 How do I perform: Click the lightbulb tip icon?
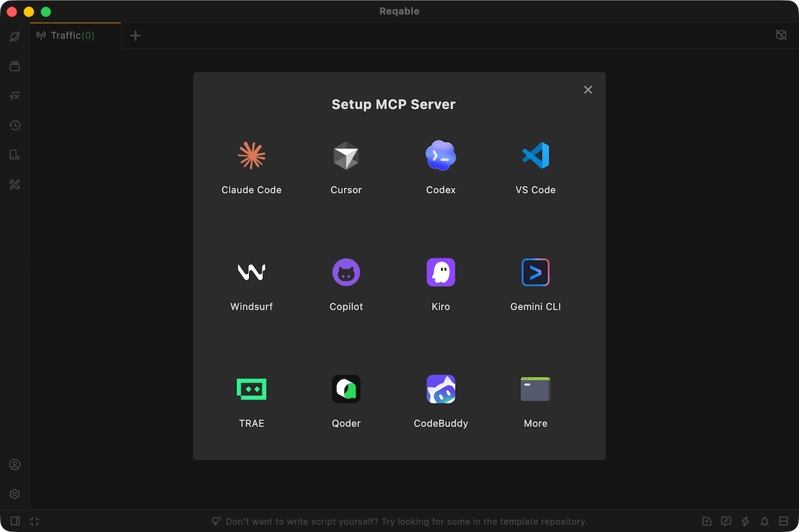[217, 521]
